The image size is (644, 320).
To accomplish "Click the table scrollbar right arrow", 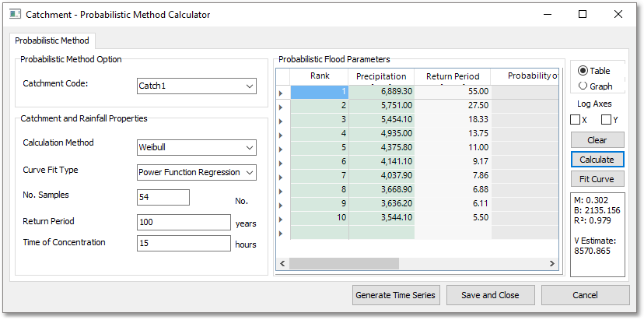I will [552, 264].
